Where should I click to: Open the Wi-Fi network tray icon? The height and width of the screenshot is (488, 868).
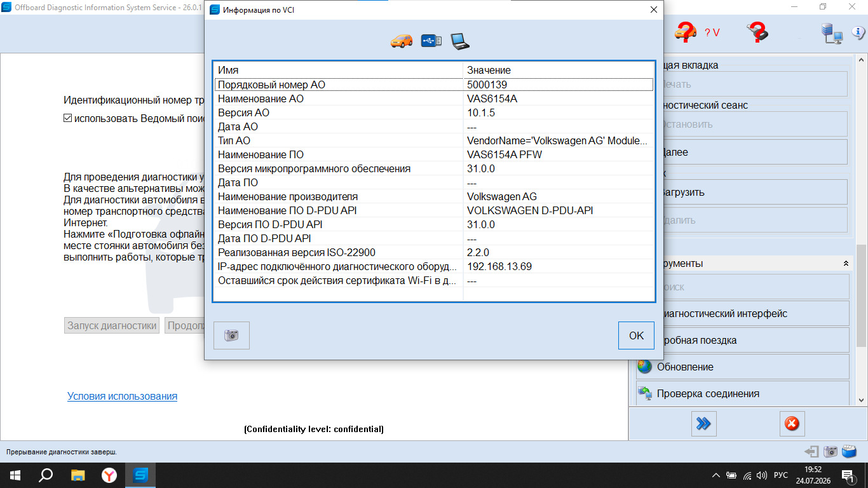pos(747,475)
